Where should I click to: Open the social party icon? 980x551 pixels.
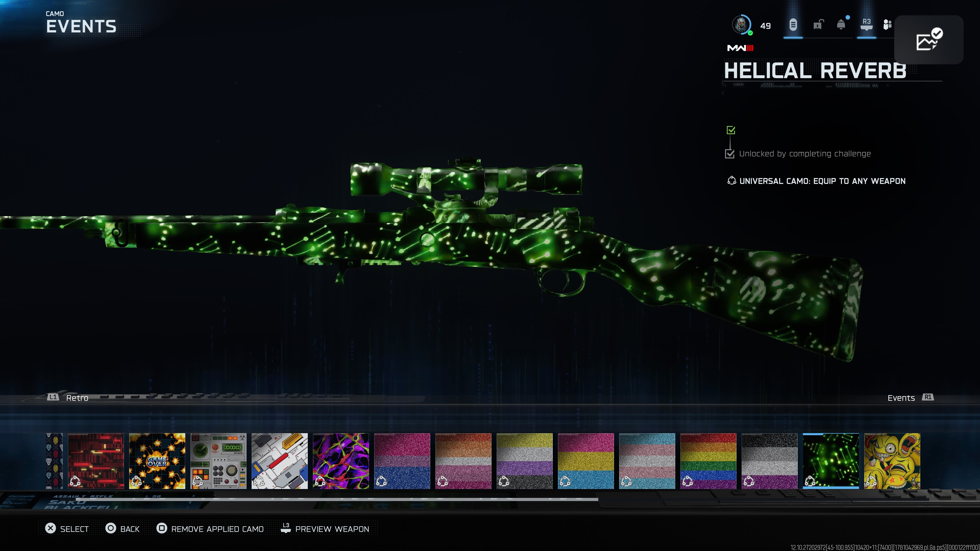click(x=887, y=25)
